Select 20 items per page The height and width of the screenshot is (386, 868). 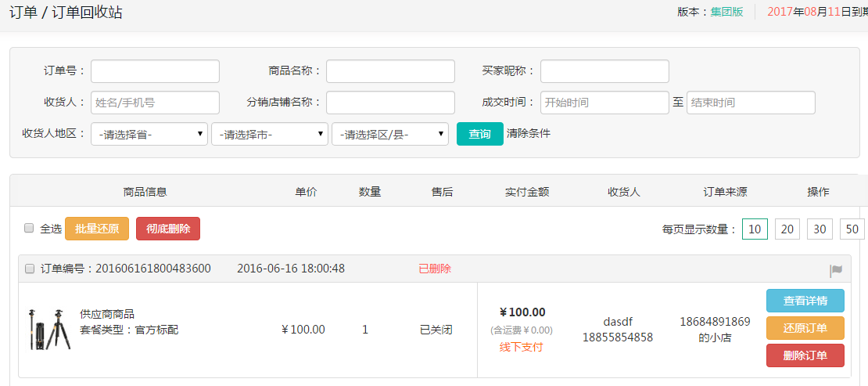pos(787,229)
